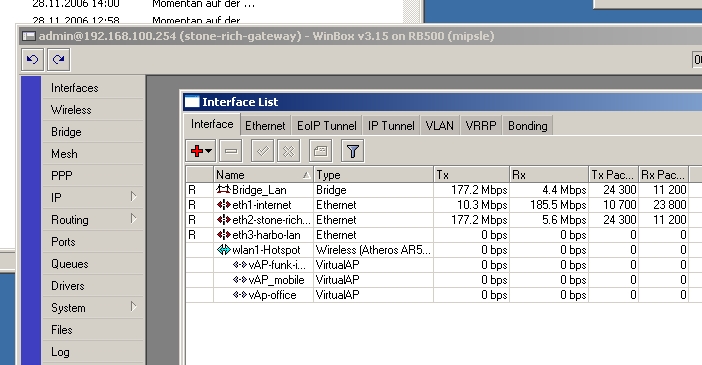Click the Interface List window icon
This screenshot has height=365, width=702.
(x=192, y=102)
